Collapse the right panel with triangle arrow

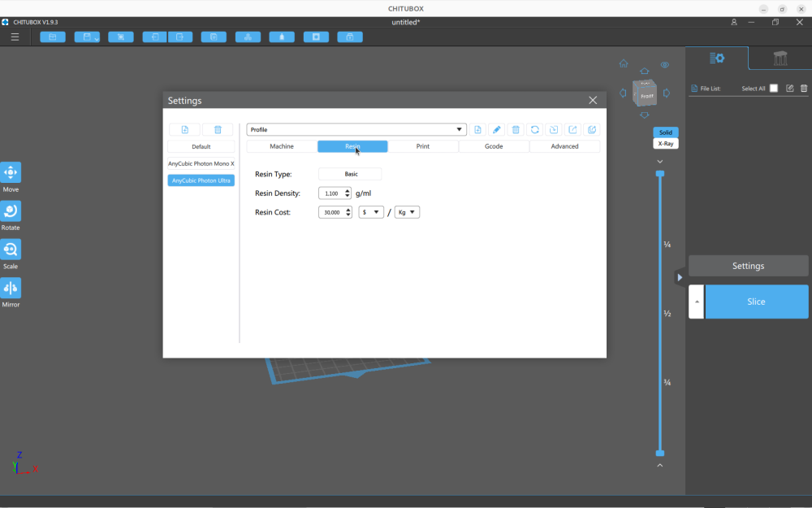pos(680,277)
